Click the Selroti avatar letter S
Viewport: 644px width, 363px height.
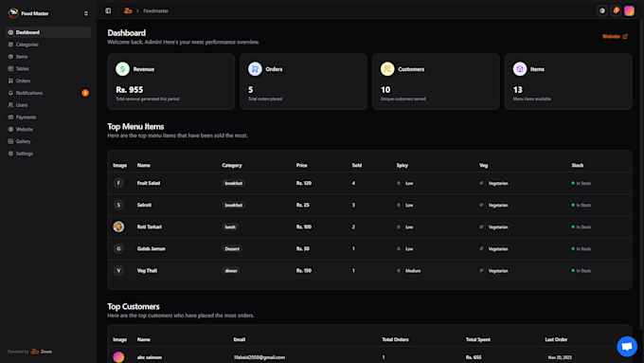pyautogui.click(x=118, y=205)
